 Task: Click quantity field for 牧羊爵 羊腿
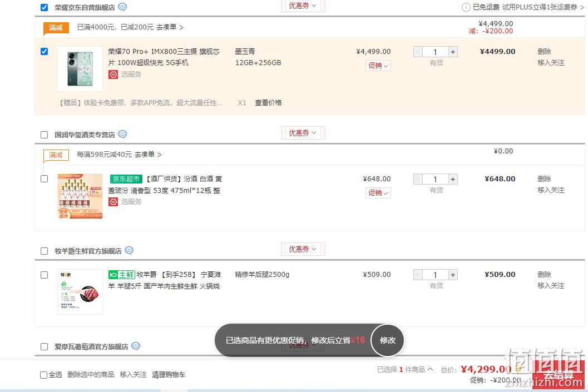436,275
